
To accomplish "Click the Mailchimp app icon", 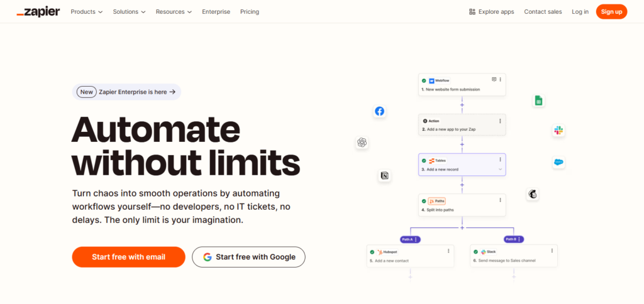I will [532, 195].
